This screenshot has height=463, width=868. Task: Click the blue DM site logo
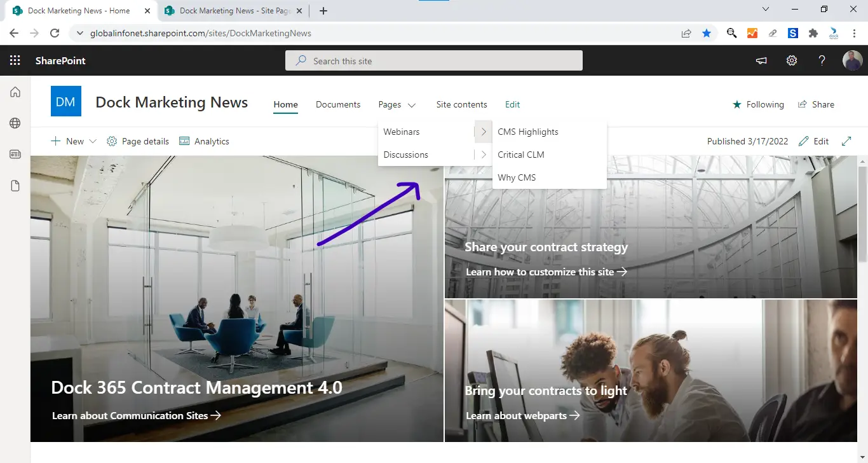click(x=66, y=101)
